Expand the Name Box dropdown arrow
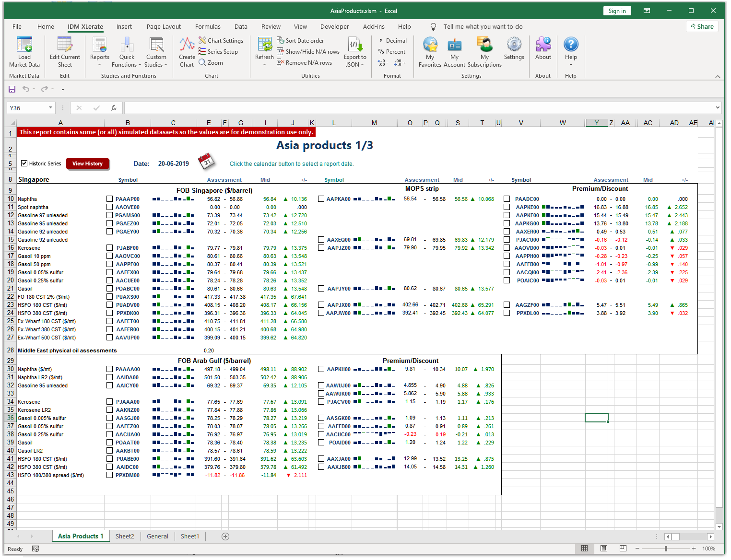 point(50,108)
